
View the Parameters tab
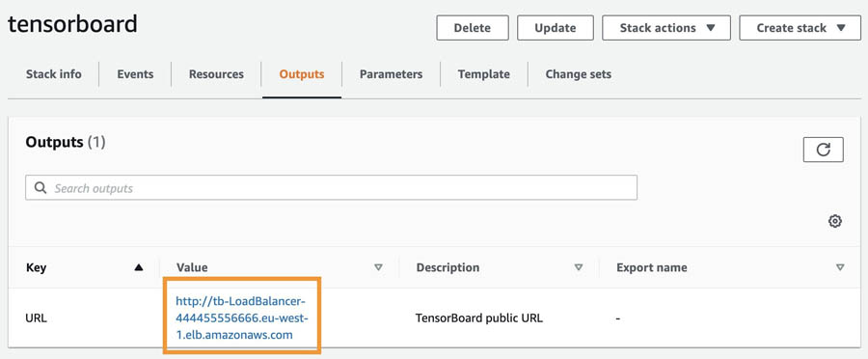pos(391,74)
